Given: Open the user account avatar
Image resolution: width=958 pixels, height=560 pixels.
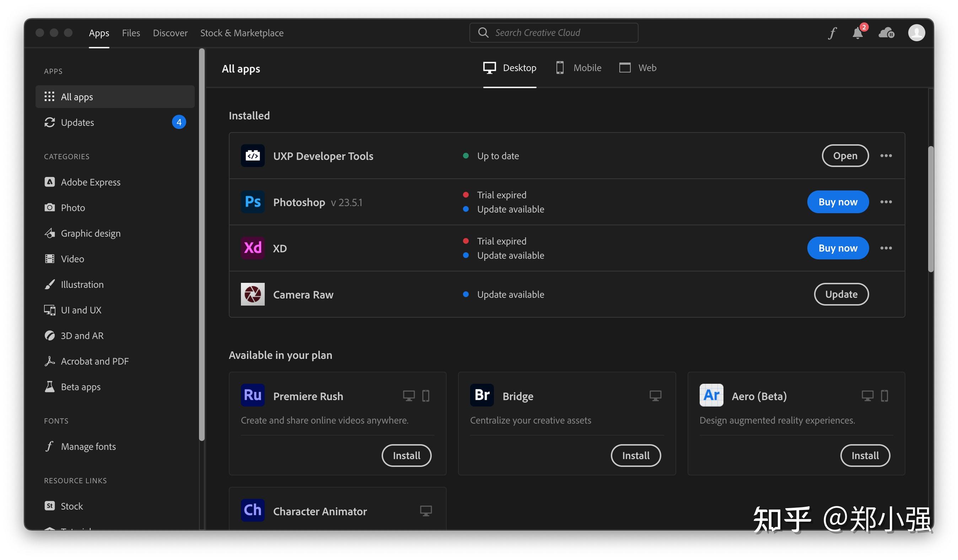Looking at the screenshot, I should 916,33.
